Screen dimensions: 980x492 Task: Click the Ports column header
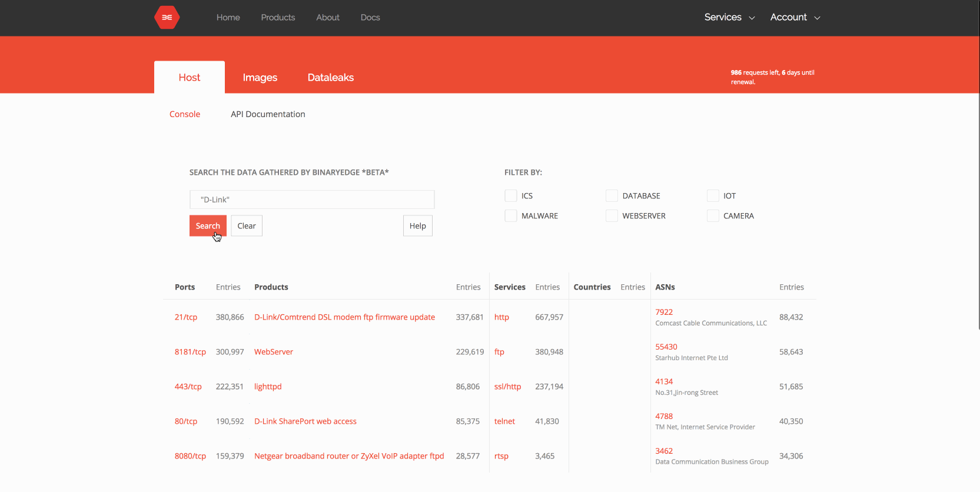185,287
